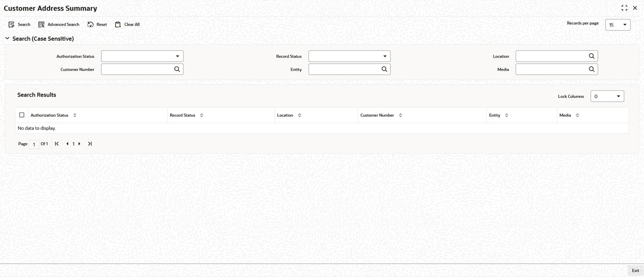Image resolution: width=644 pixels, height=277 pixels.
Task: Go to the previous page
Action: 67,144
